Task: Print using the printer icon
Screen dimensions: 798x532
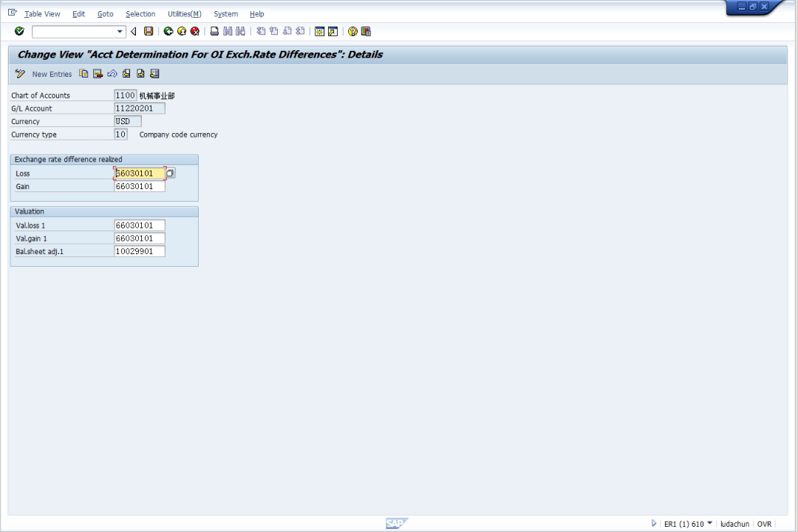Action: [x=214, y=31]
